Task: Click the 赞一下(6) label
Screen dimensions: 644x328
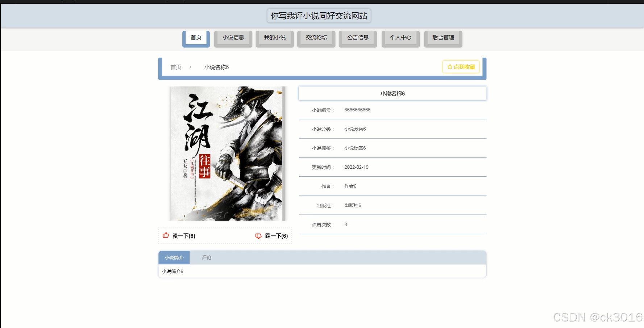Action: pos(184,236)
